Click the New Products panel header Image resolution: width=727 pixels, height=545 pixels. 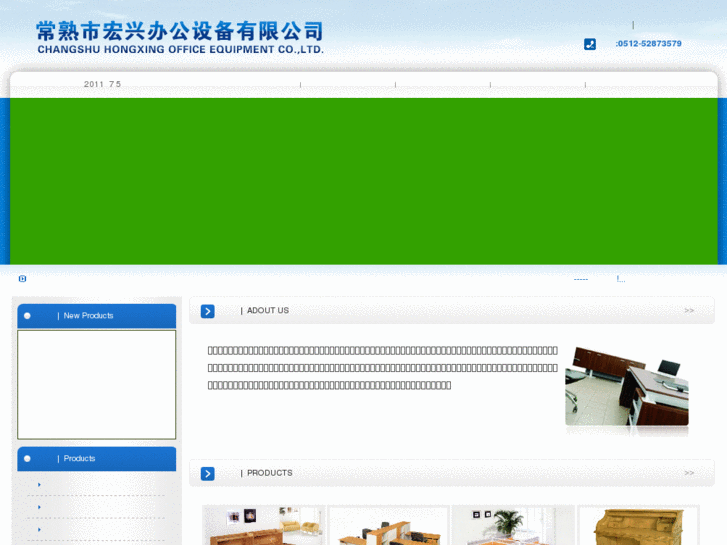[96, 316]
